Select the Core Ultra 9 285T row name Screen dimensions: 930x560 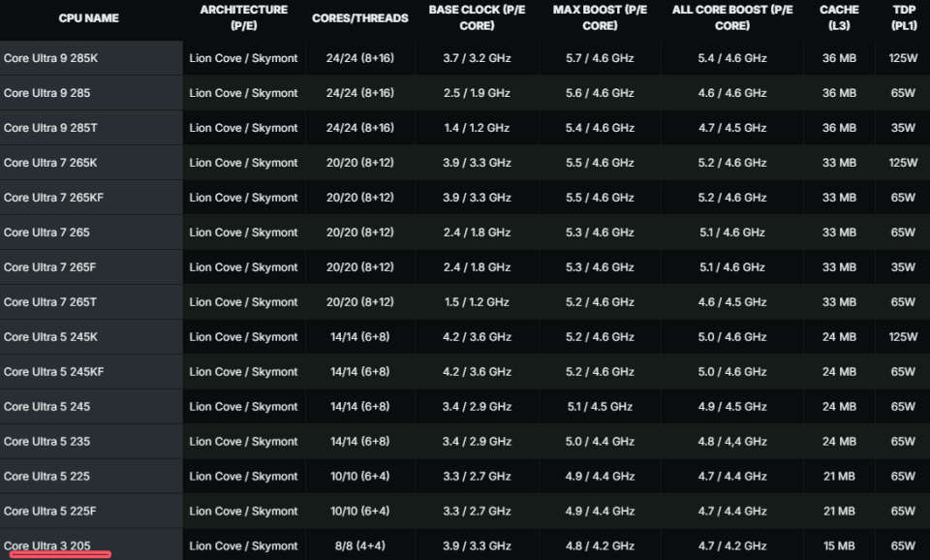(50, 128)
